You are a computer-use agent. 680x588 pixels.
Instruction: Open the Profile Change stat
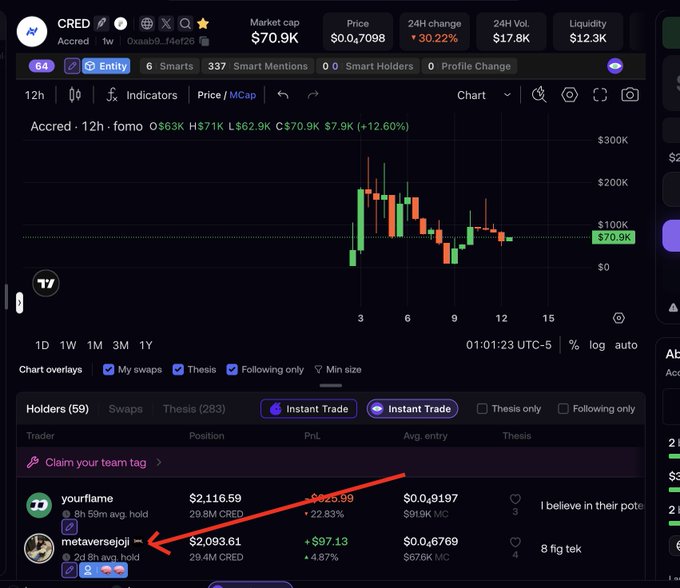[469, 66]
